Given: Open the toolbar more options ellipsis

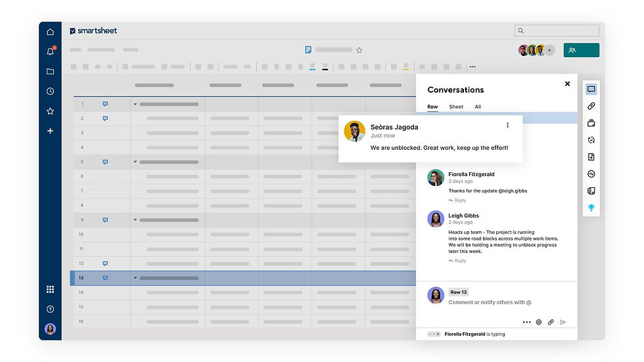Looking at the screenshot, I should tap(472, 66).
